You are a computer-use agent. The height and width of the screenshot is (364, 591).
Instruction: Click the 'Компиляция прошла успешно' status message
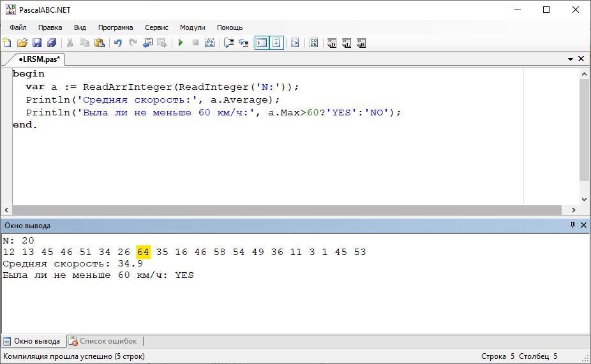74,356
